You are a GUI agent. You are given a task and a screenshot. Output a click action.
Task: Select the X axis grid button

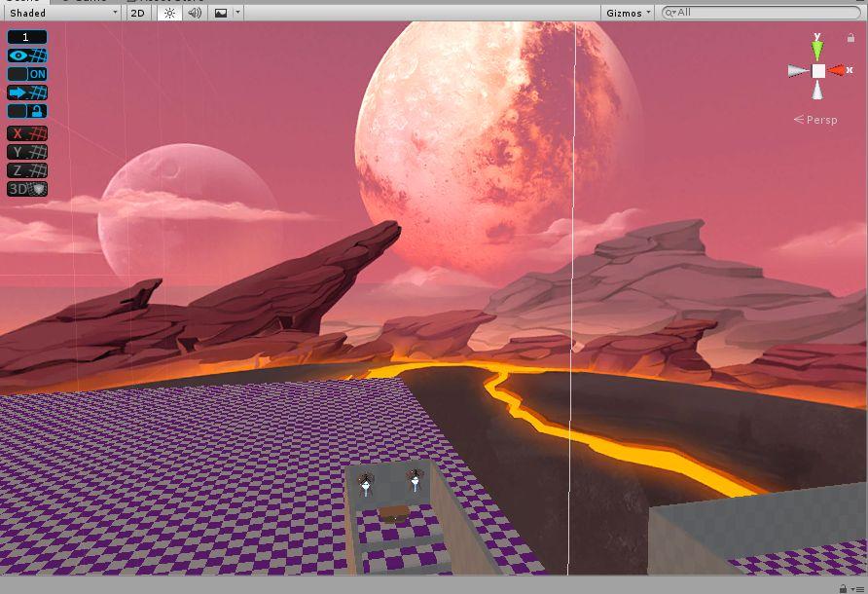point(27,133)
